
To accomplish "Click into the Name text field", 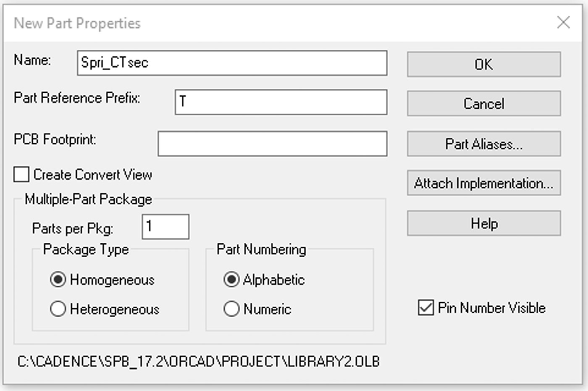I will pyautogui.click(x=232, y=63).
